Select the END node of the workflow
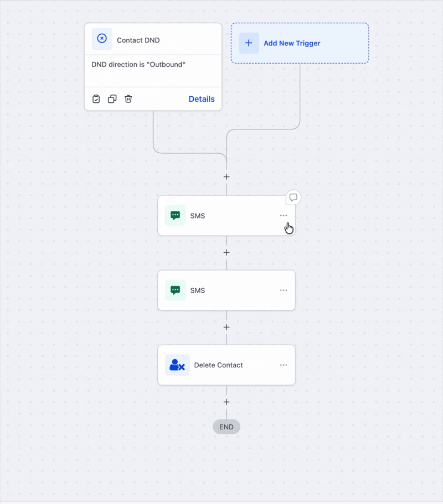This screenshot has width=443, height=504. (x=226, y=427)
